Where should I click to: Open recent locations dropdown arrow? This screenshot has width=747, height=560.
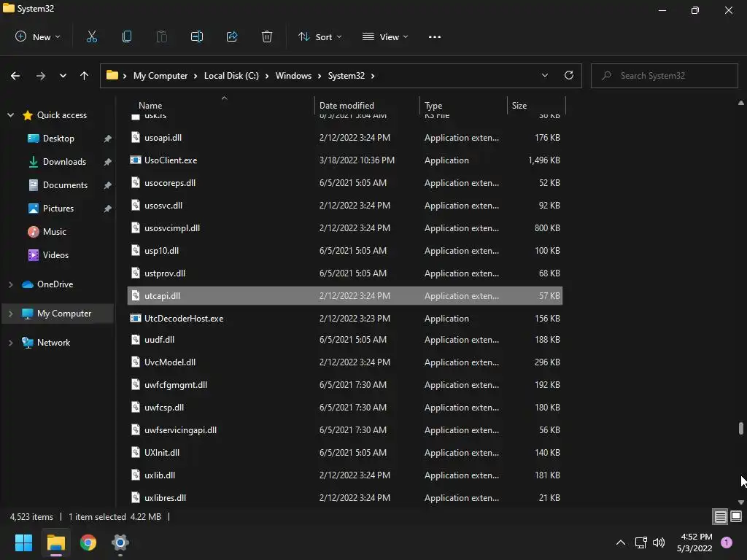(x=63, y=76)
